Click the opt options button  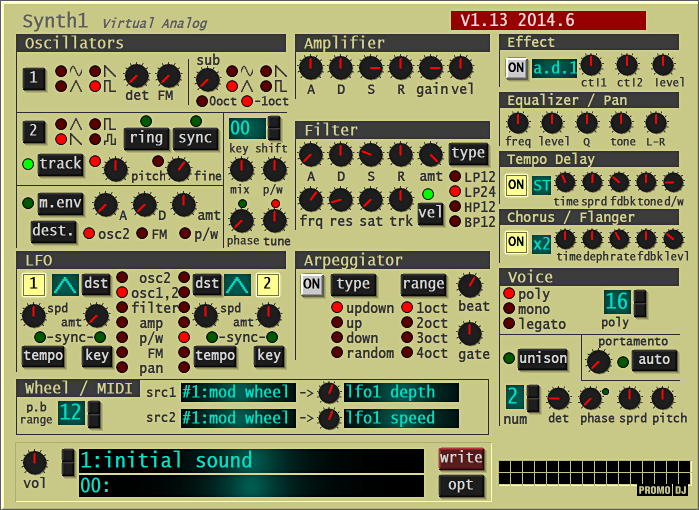click(460, 485)
